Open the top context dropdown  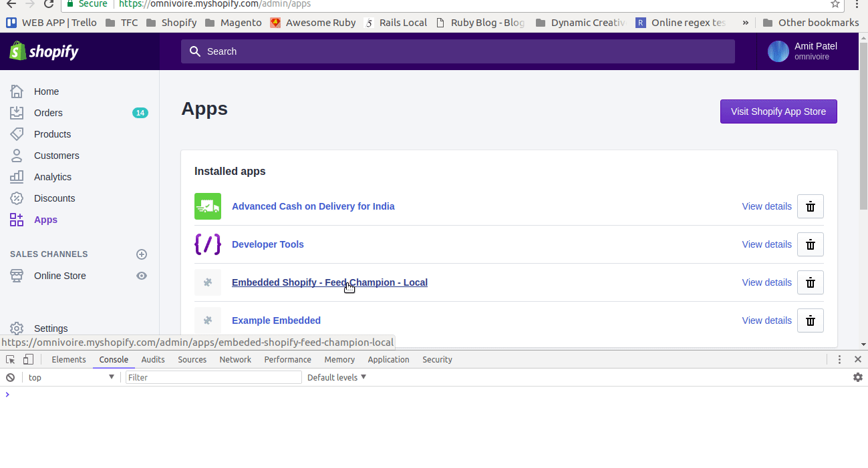71,377
